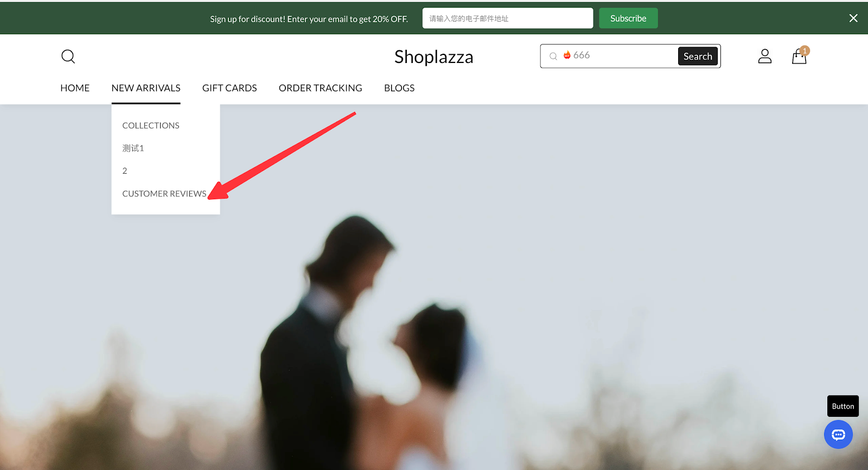This screenshot has width=868, height=470.
Task: Open ORDER TRACKING in navigation
Action: (321, 88)
